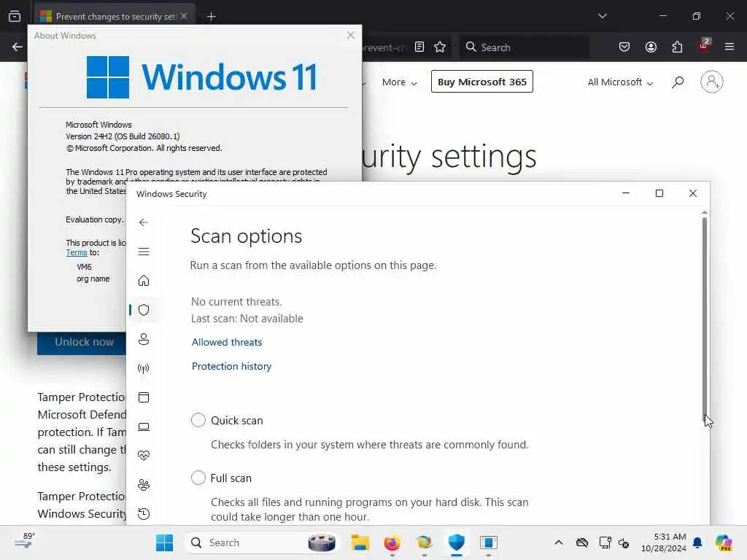Image resolution: width=747 pixels, height=560 pixels.
Task: Open Copilot preview icon on taskbar
Action: [724, 542]
